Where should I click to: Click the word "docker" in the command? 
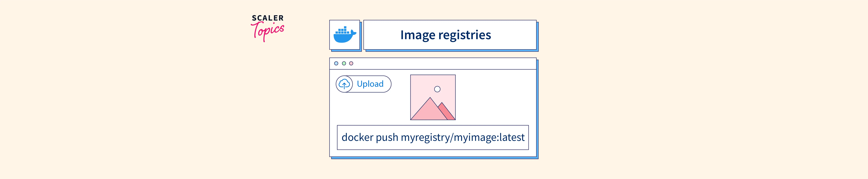(x=357, y=138)
